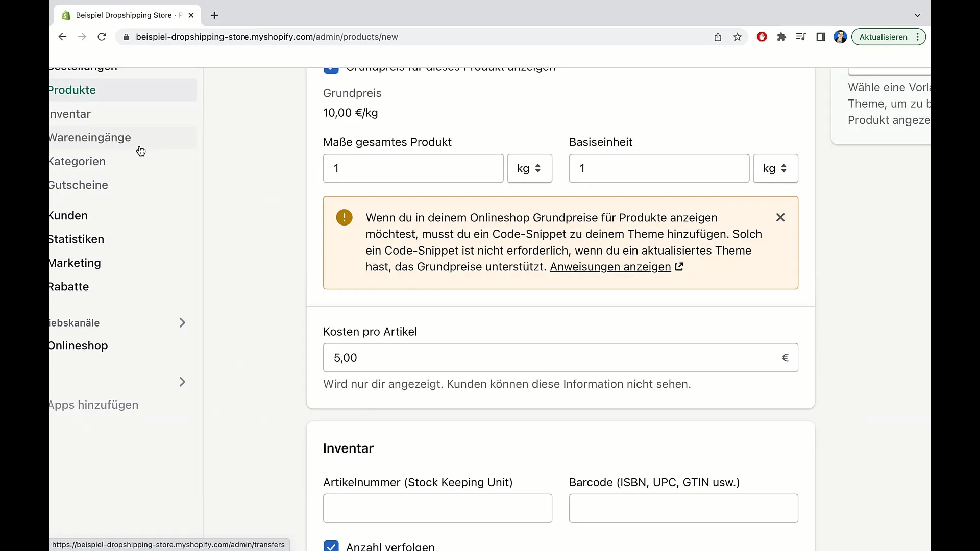Viewport: 980px width, 551px height.
Task: Expand the tab search chevron
Action: coord(917,15)
